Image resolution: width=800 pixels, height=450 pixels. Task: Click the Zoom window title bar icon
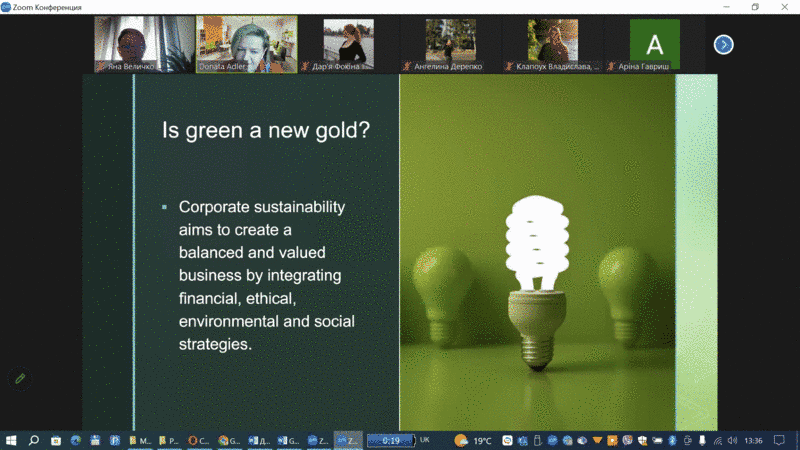coord(9,7)
